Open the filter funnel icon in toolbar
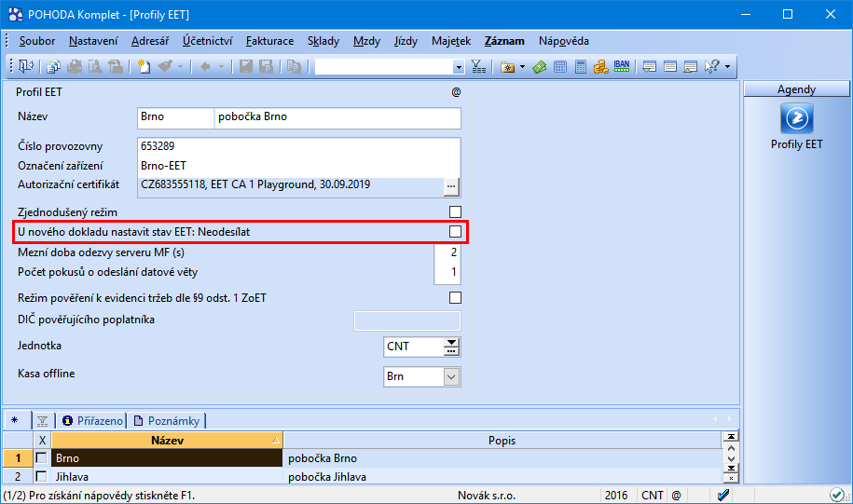This screenshot has width=853, height=504. (x=478, y=66)
